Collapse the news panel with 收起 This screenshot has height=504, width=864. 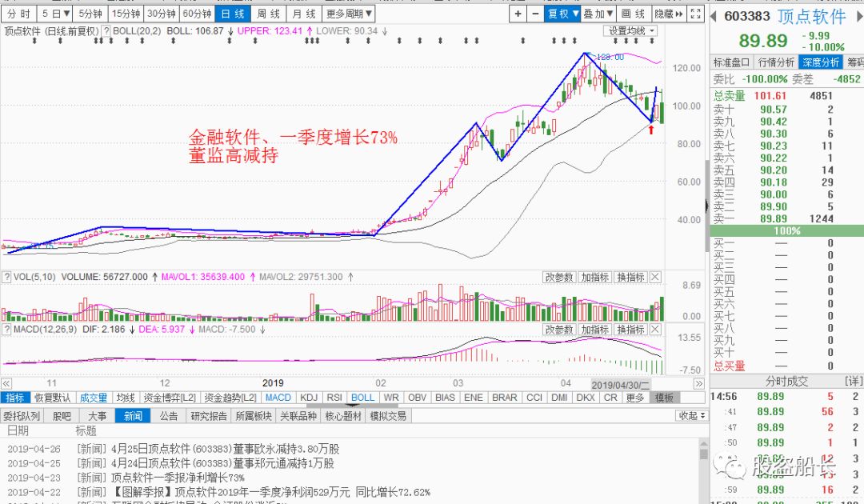click(x=691, y=416)
